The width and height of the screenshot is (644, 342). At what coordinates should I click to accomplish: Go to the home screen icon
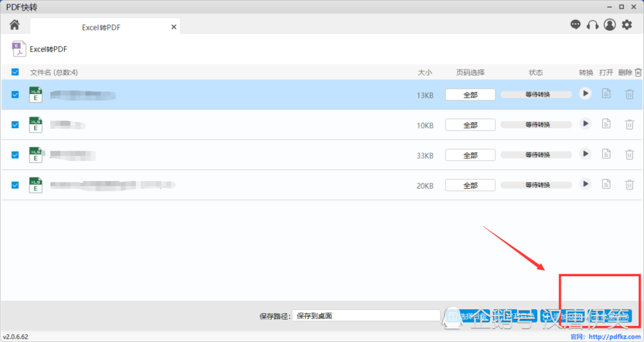14,25
